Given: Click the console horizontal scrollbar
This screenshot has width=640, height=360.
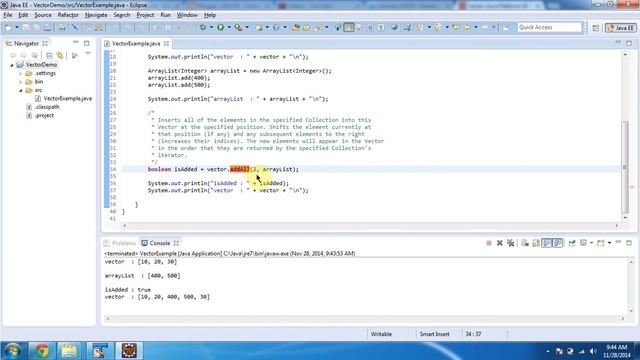Looking at the screenshot, I should tap(364, 318).
